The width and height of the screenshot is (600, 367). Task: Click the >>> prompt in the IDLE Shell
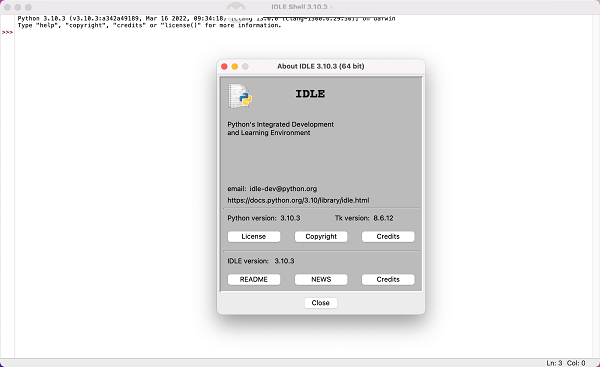(7, 33)
